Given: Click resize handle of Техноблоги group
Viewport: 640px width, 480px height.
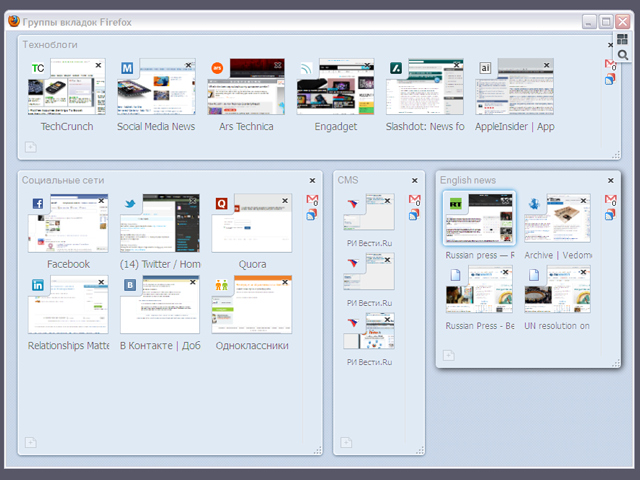Looking at the screenshot, I should tap(615, 154).
